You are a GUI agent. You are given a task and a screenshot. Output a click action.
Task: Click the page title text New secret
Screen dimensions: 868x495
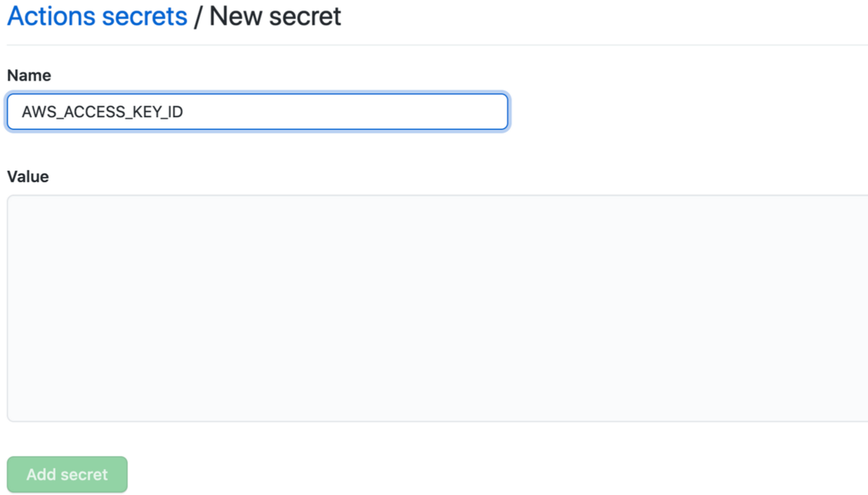click(x=273, y=16)
